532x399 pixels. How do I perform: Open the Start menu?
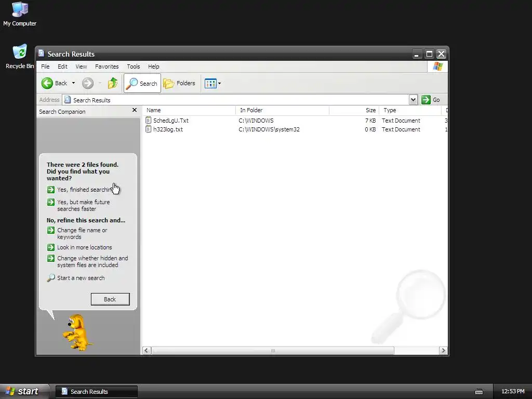pos(24,392)
